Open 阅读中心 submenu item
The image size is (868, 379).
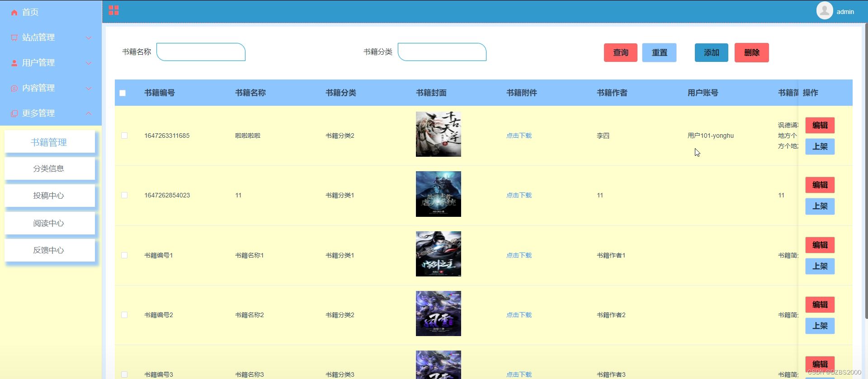click(x=50, y=223)
